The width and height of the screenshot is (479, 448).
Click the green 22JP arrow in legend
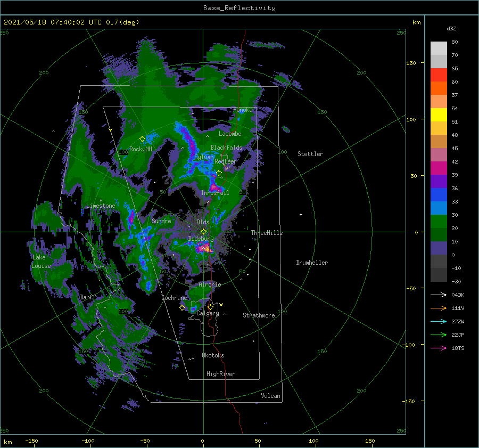(x=439, y=335)
